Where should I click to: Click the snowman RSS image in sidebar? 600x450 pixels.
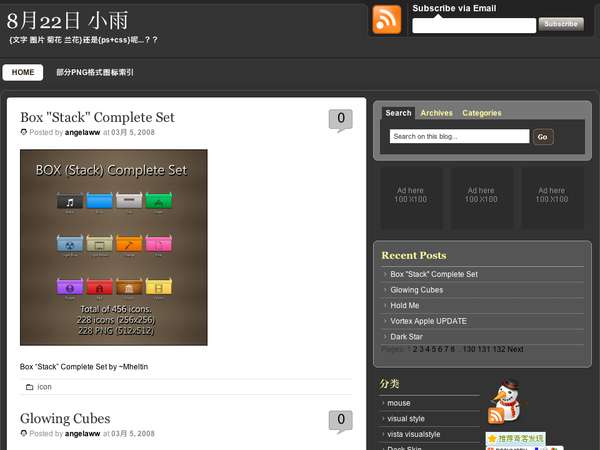[x=504, y=402]
